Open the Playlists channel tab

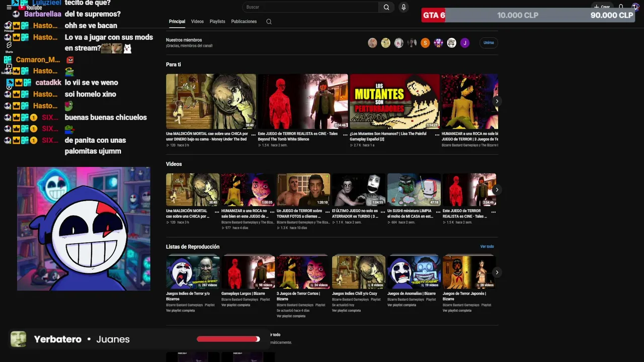click(217, 22)
